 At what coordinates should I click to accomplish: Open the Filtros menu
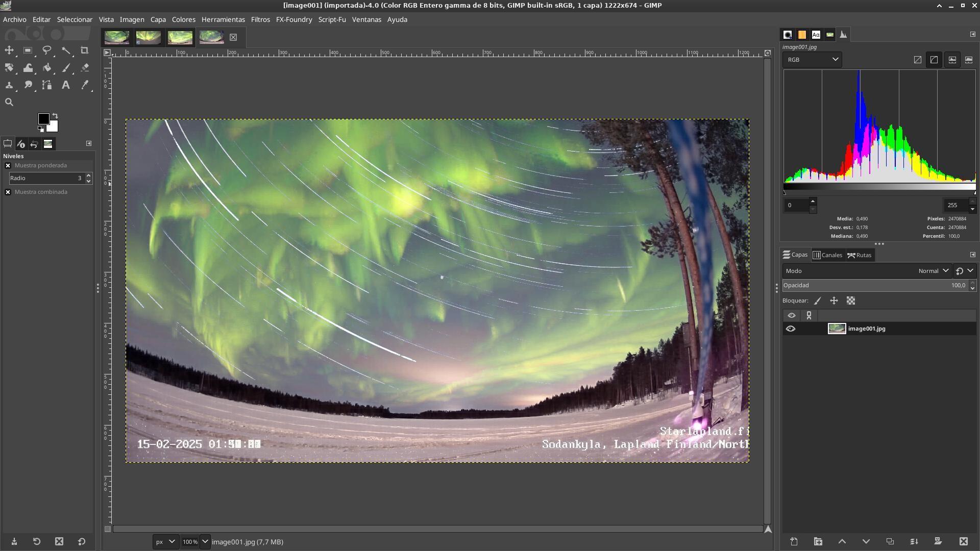[x=260, y=19]
